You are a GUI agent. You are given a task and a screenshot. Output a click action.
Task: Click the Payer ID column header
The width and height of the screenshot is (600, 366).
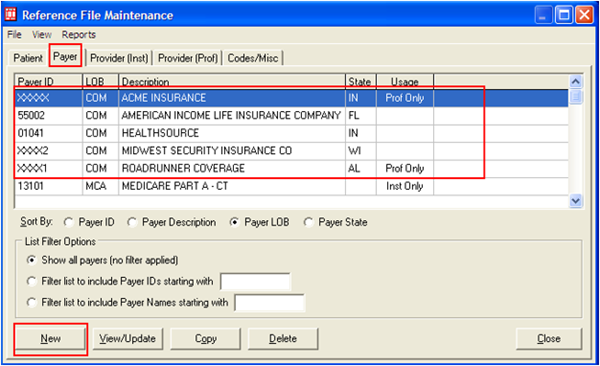(49, 82)
